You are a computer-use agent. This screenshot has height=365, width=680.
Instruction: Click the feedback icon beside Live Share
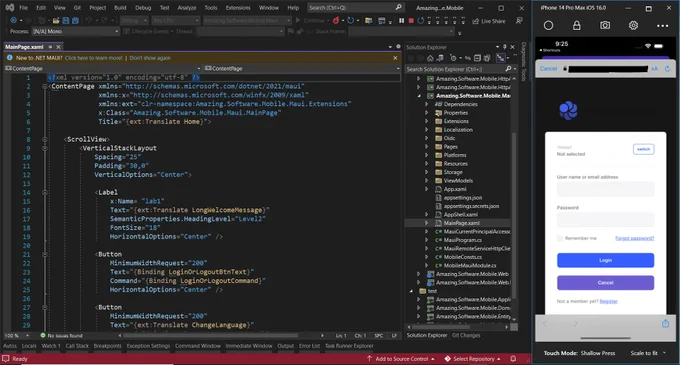(519, 20)
